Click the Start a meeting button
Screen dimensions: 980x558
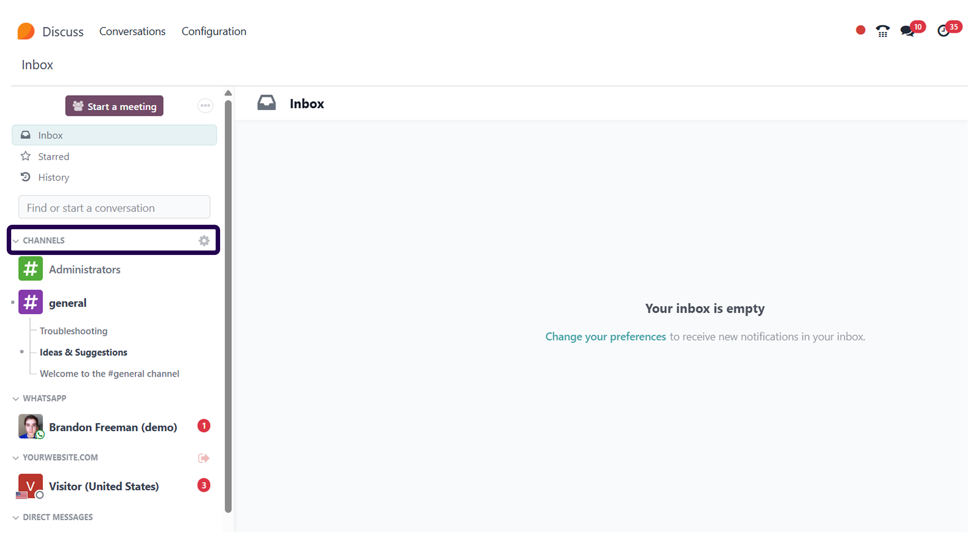[x=114, y=106]
